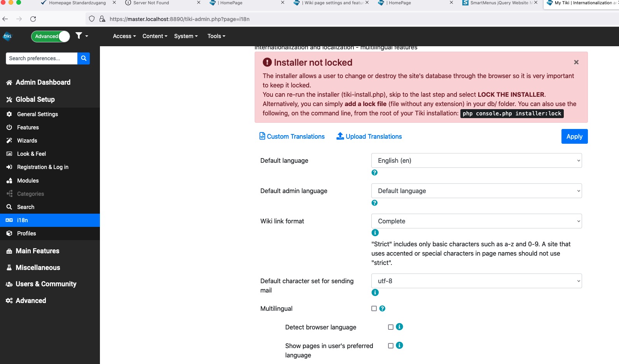This screenshot has height=364, width=619.
Task: Reload page with browser refresh icon
Action: (33, 19)
